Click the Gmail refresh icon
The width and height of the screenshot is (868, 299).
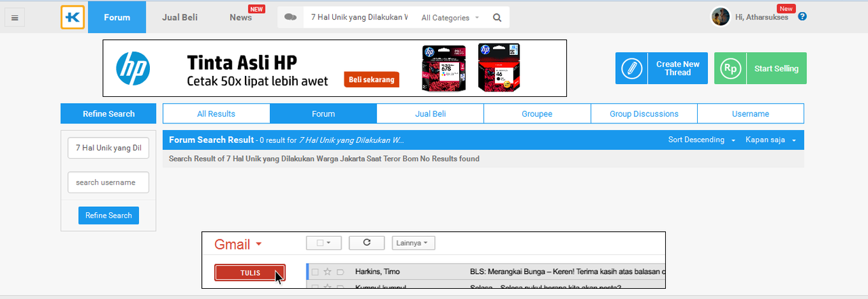(x=367, y=242)
